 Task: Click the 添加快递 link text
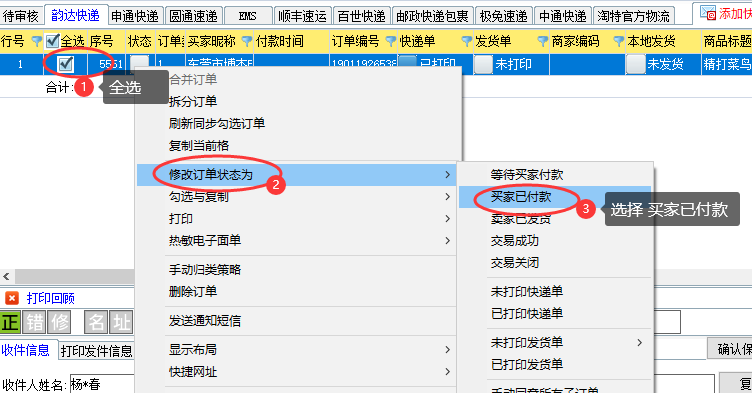(x=735, y=14)
